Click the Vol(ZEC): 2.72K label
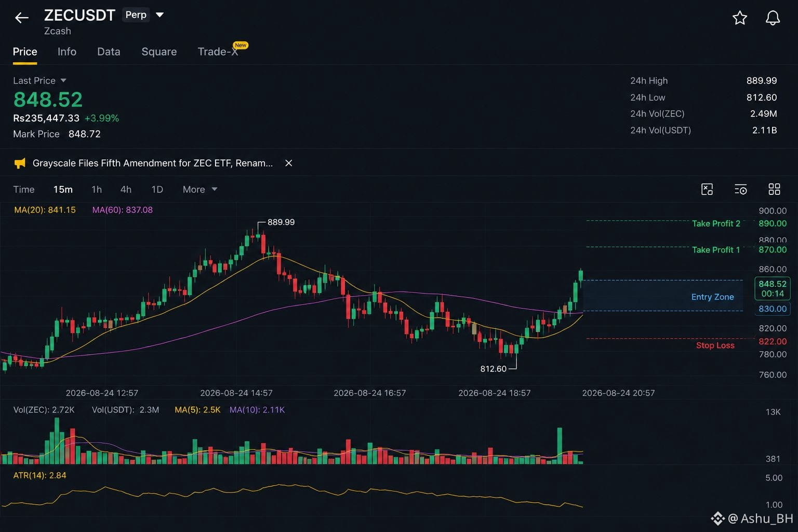 [44, 410]
